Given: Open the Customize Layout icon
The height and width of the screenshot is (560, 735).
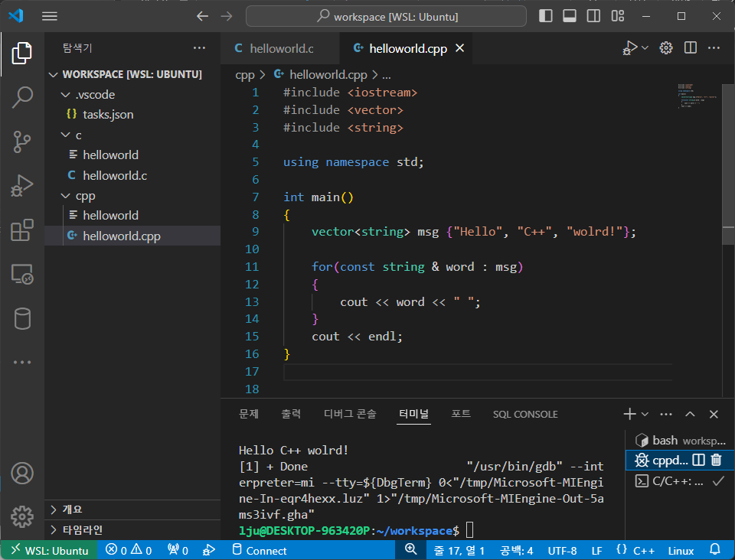Looking at the screenshot, I should 618,16.
